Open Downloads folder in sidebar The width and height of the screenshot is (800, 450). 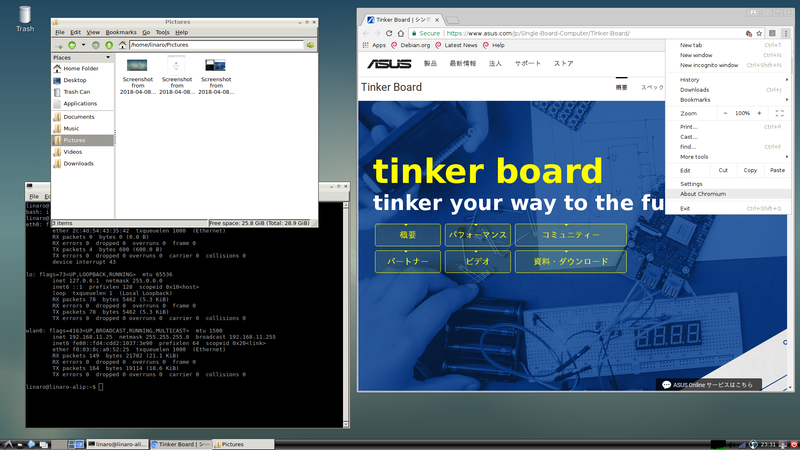click(82, 164)
